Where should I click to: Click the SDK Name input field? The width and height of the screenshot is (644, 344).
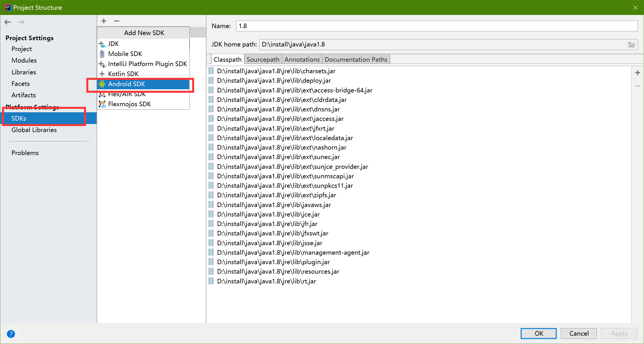point(437,26)
